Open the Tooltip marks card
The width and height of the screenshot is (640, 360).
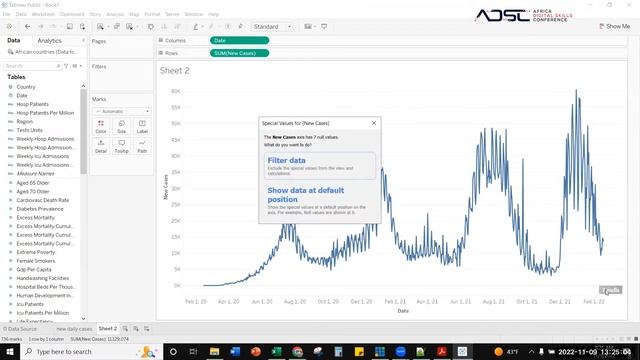(122, 146)
